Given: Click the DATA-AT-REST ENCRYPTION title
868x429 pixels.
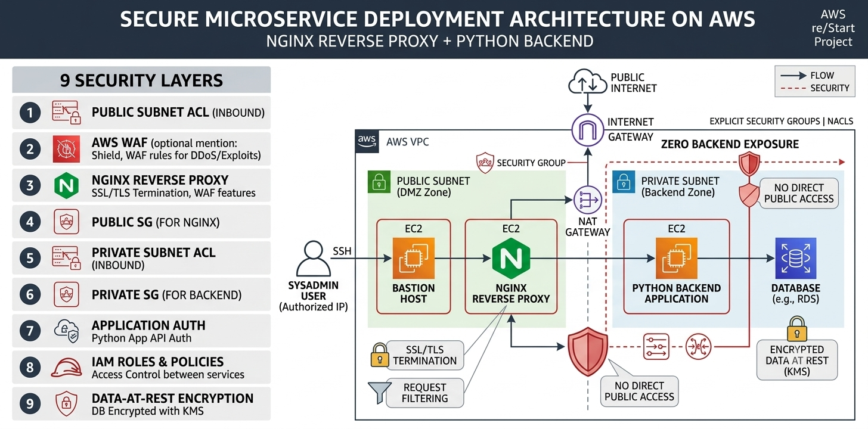Looking at the screenshot, I should (x=172, y=398).
